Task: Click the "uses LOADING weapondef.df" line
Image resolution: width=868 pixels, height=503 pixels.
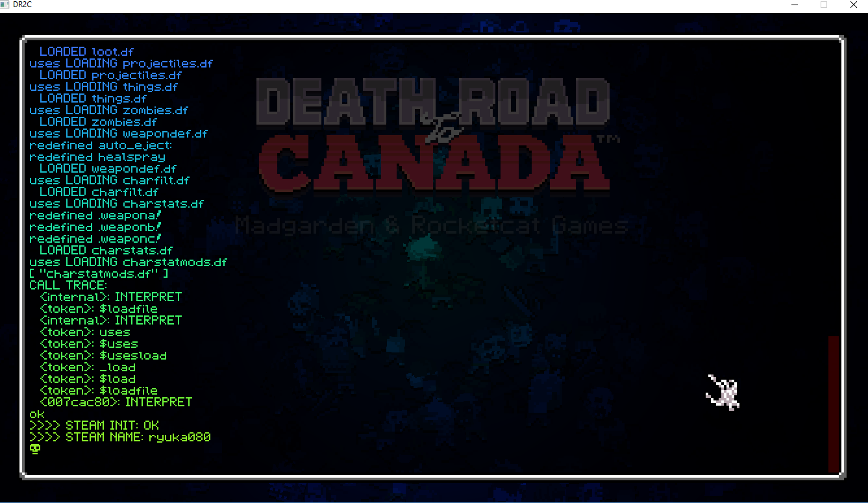Action: click(x=118, y=134)
